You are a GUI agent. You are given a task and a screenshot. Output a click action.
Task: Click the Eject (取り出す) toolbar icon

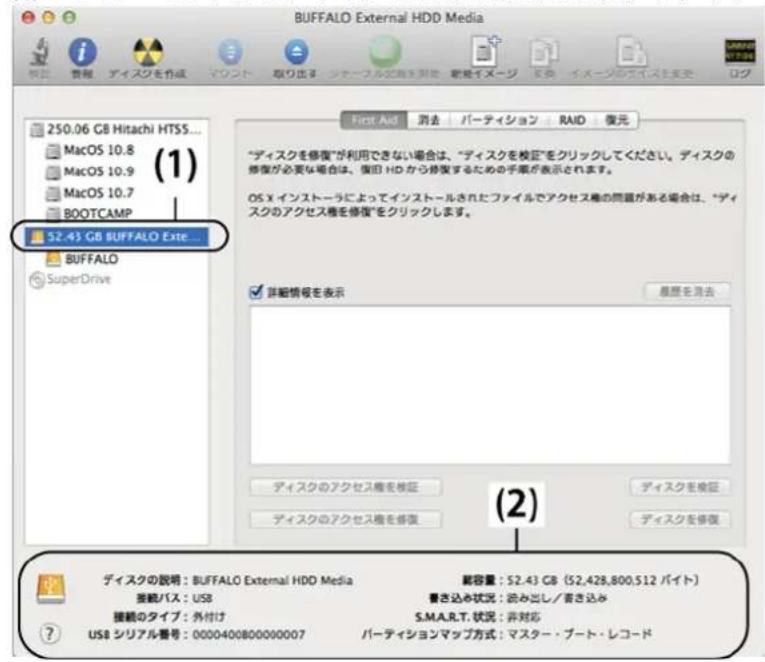[x=296, y=52]
